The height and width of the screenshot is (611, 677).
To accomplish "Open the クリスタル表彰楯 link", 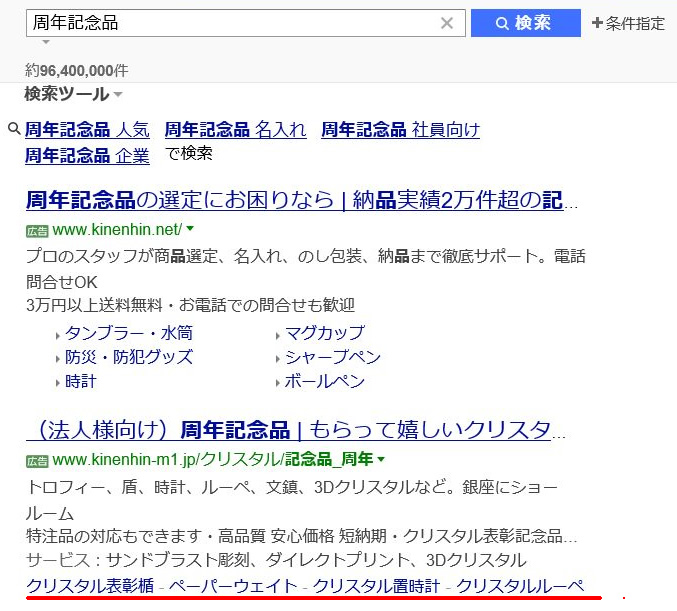I will click(90, 586).
